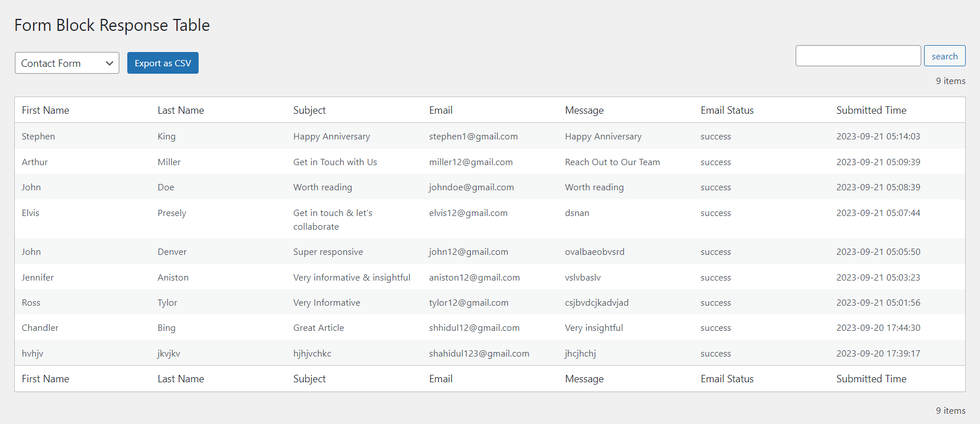Click the Last Name column header

click(x=180, y=110)
